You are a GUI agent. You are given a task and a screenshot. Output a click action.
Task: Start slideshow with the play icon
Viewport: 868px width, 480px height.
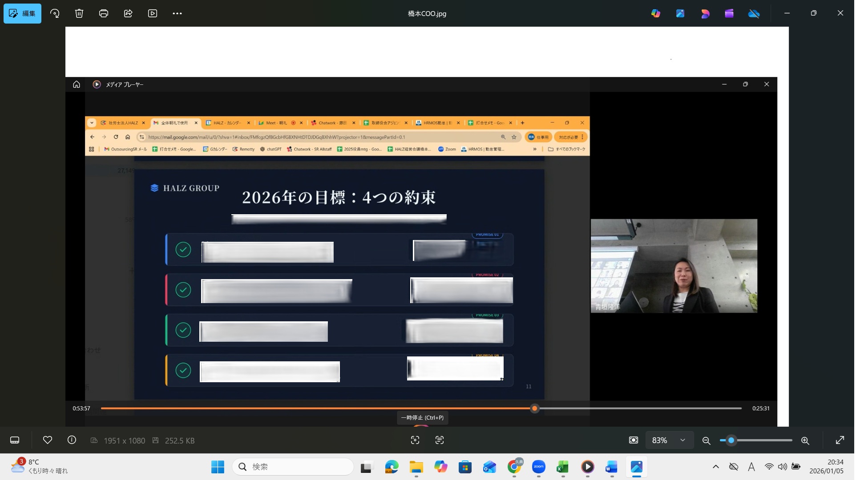(153, 13)
